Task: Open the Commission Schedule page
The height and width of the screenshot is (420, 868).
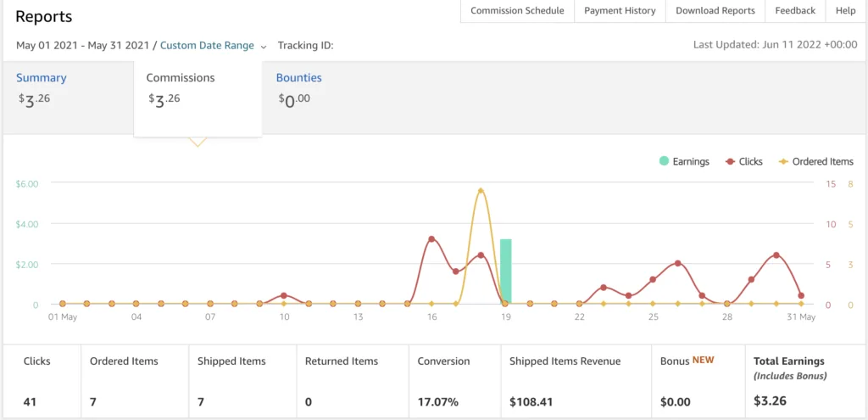Action: [517, 10]
